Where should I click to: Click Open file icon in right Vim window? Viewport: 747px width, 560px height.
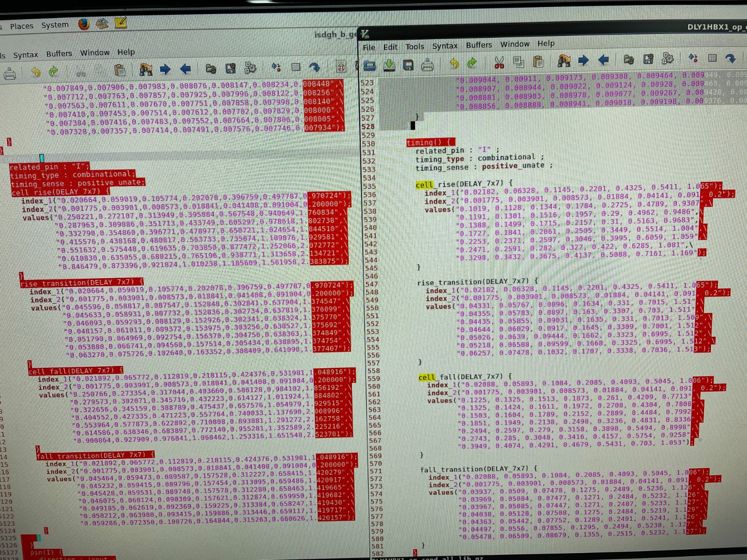pyautogui.click(x=370, y=65)
